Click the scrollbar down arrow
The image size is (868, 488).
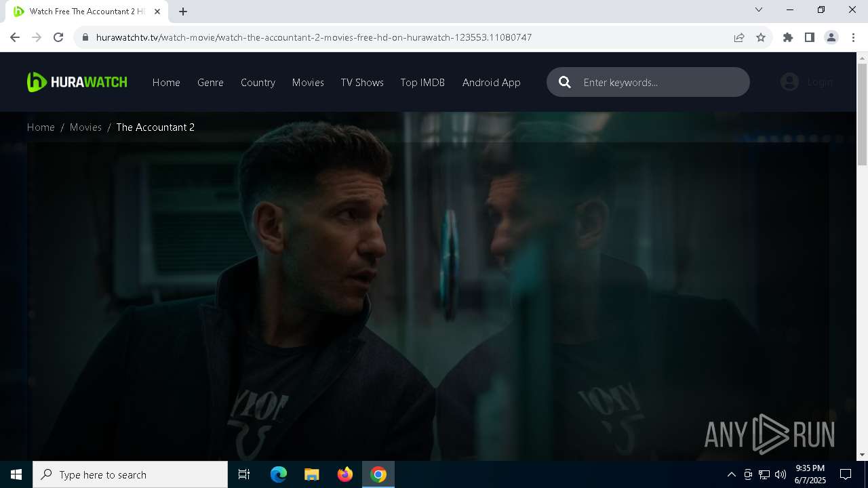(862, 455)
